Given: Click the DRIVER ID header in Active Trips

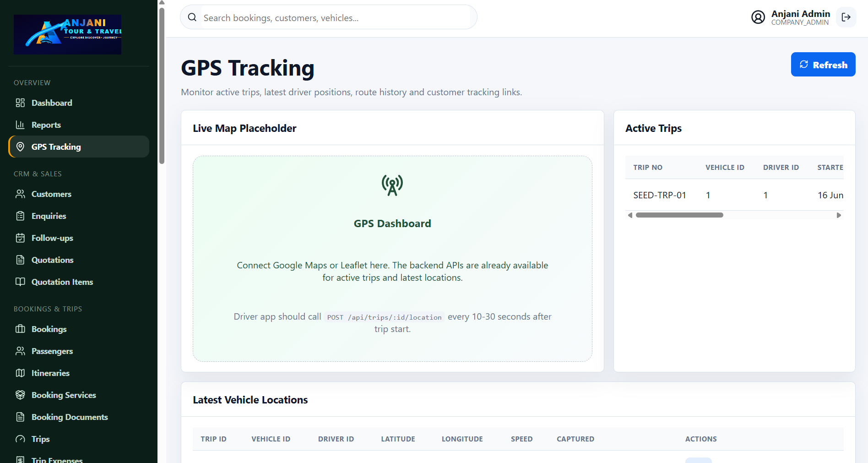Looking at the screenshot, I should 781,168.
